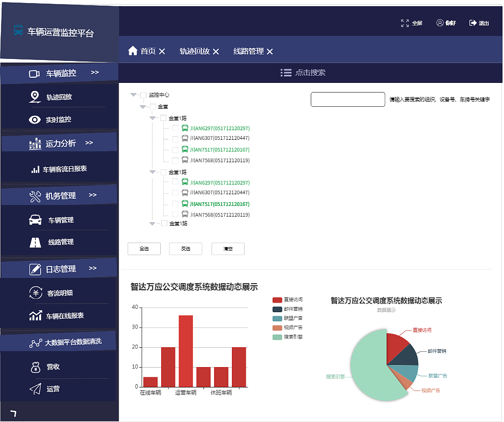Open the 线路管理 tab
This screenshot has width=504, height=422.
coord(249,51)
